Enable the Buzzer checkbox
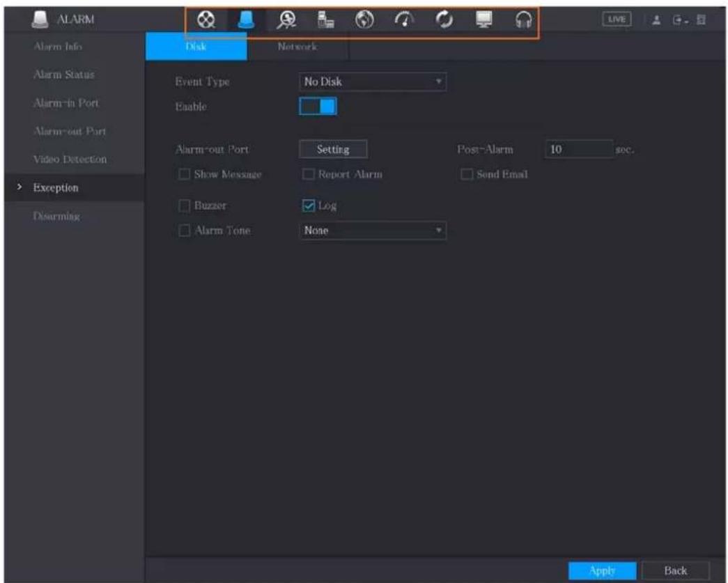Viewport: 728px width, 583px height. [x=185, y=205]
